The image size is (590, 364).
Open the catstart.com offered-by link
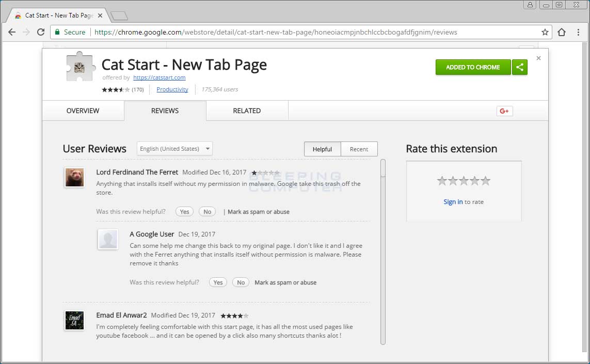point(159,77)
